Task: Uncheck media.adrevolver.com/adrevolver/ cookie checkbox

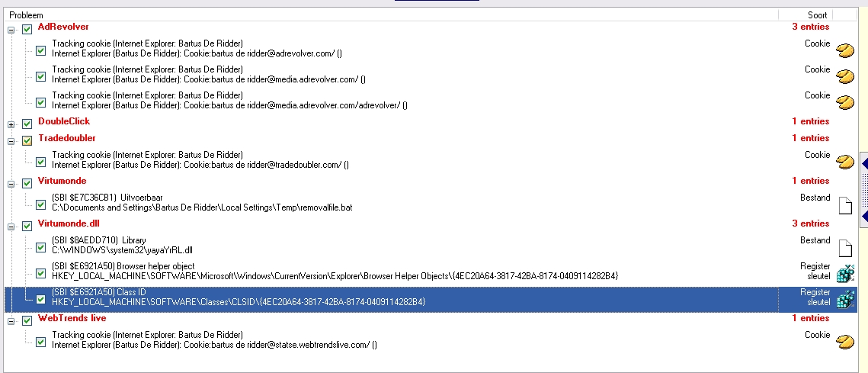Action: pos(40,102)
